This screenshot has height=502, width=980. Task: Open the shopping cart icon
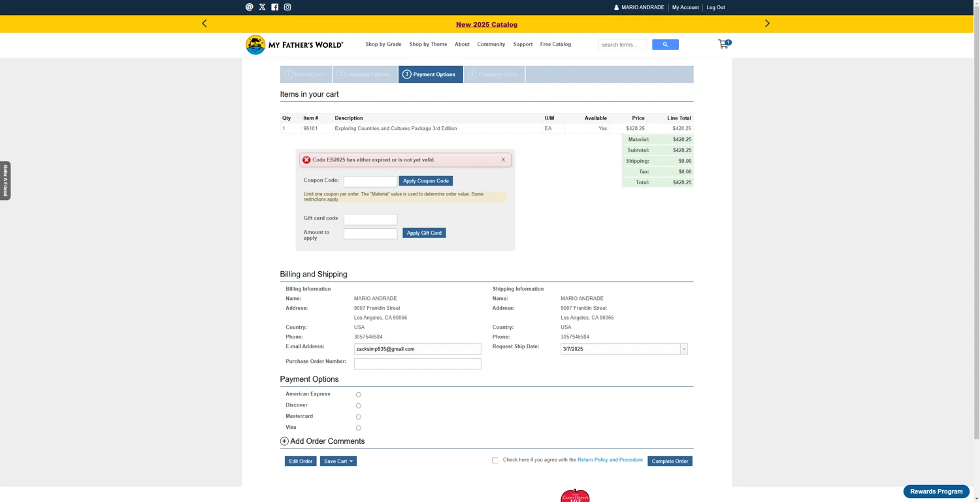[x=723, y=44]
